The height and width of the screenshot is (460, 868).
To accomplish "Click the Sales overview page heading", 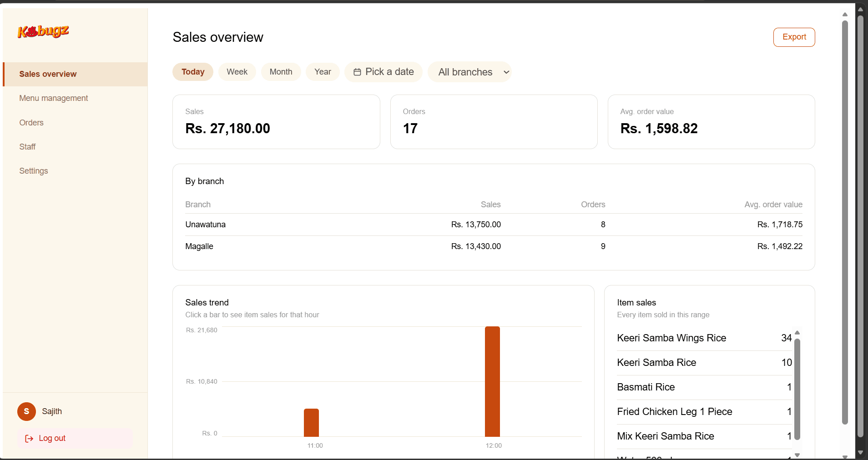I will pyautogui.click(x=218, y=37).
